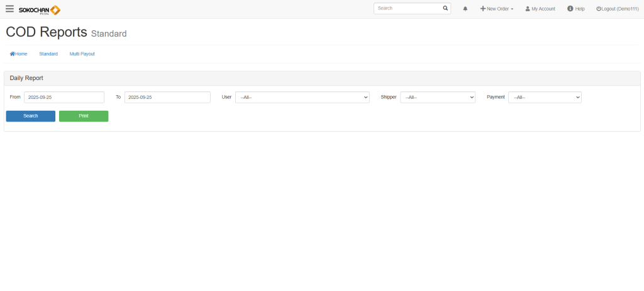
Task: Focus the top search box
Action: (408, 9)
